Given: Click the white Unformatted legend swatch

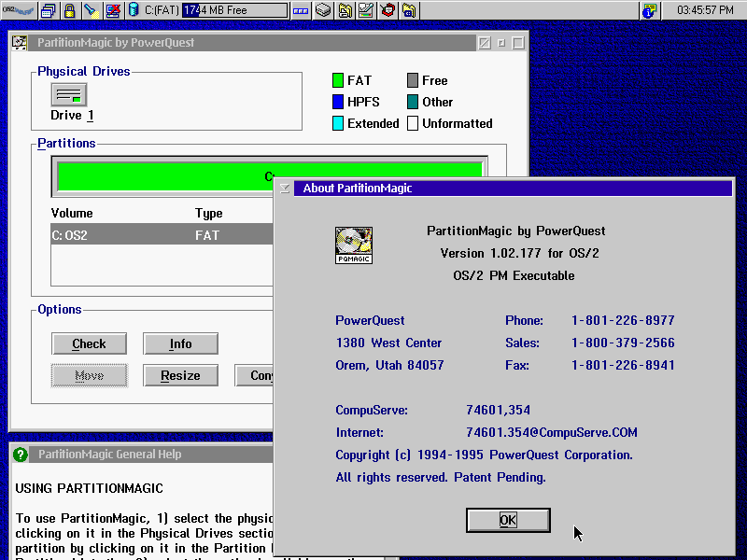Looking at the screenshot, I should click(x=413, y=123).
